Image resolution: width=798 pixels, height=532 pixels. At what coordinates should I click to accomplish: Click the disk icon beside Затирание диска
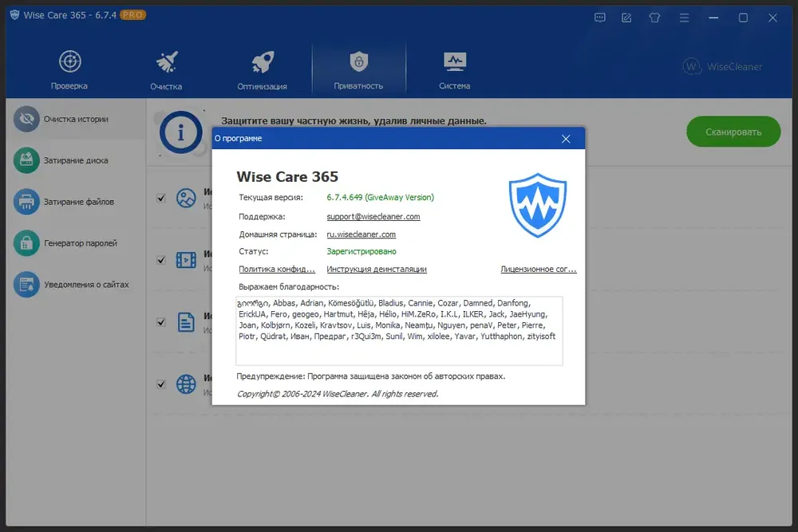pyautogui.click(x=26, y=160)
